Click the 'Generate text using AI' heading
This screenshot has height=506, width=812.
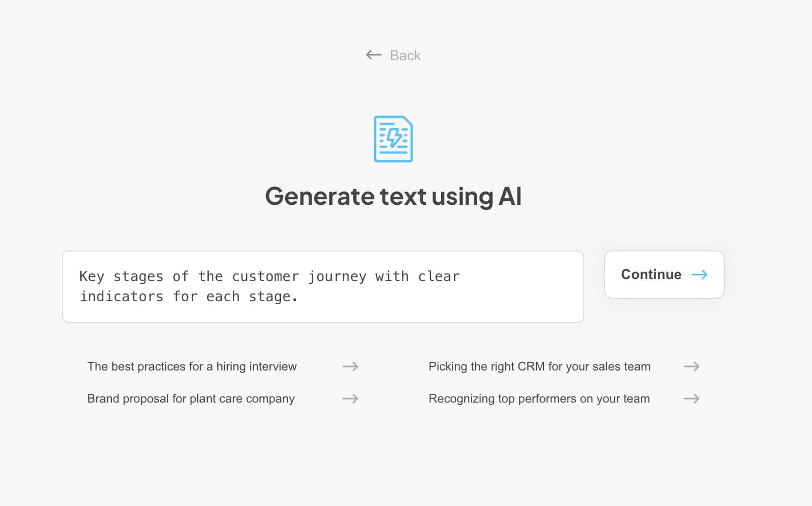[x=393, y=196]
